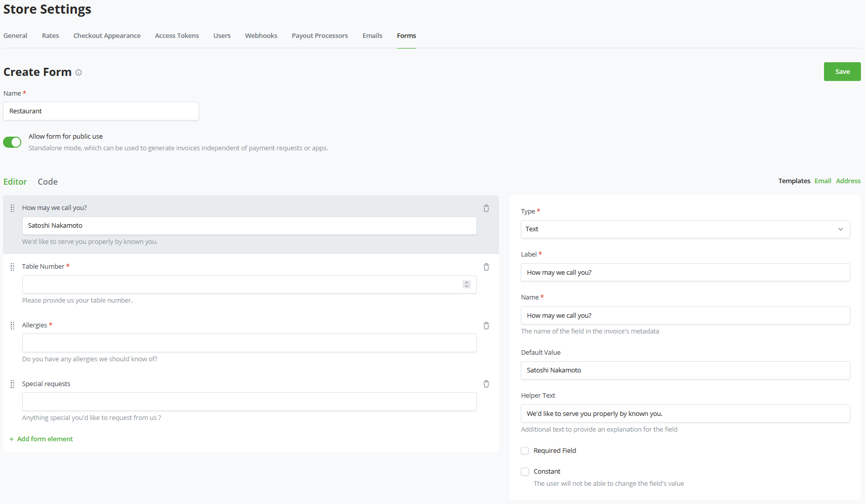
Task: Click 'Add form element' link
Action: click(x=41, y=439)
